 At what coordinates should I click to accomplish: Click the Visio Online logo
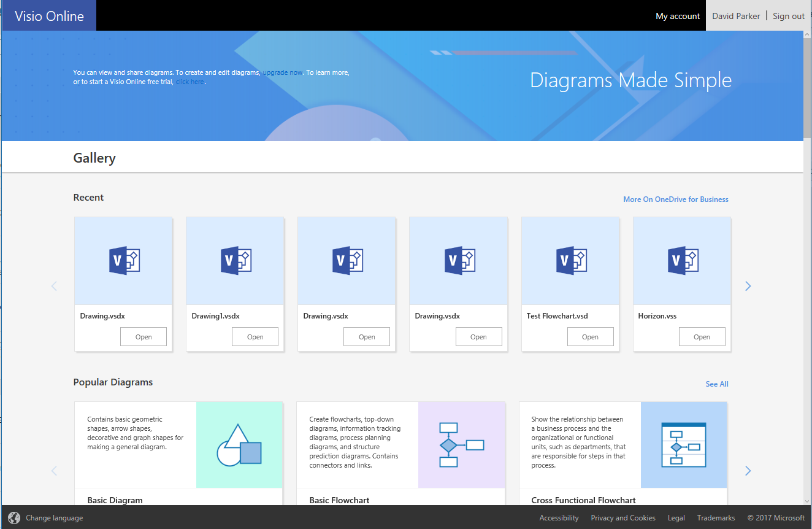point(48,16)
